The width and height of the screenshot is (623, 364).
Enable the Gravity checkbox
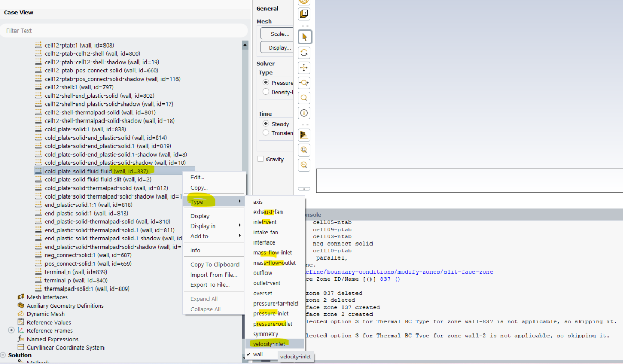click(261, 159)
